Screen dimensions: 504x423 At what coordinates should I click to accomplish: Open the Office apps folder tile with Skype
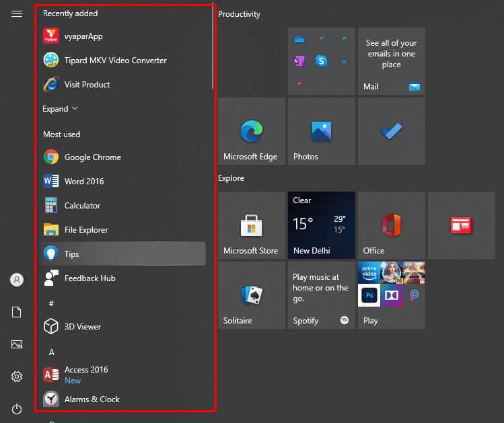tap(322, 61)
